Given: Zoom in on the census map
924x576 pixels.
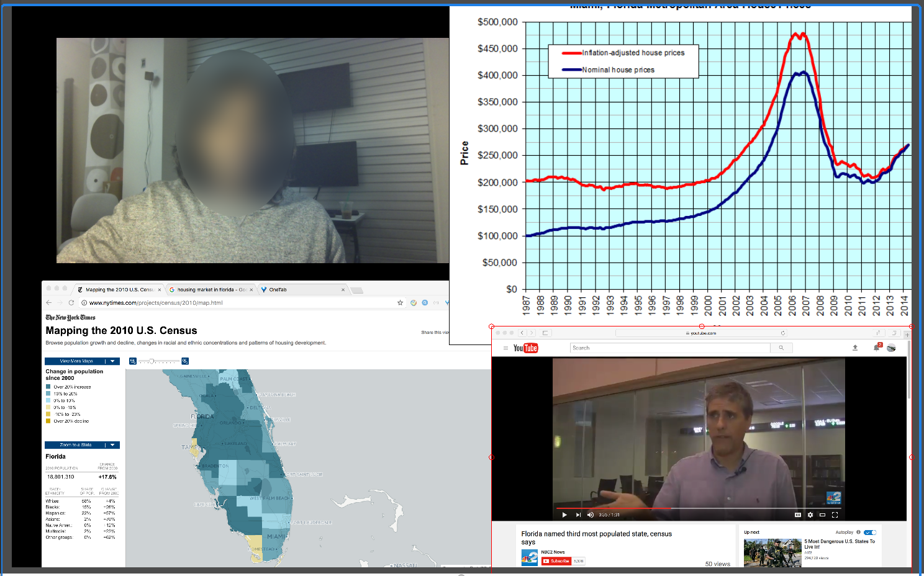Looking at the screenshot, I should (x=185, y=361).
